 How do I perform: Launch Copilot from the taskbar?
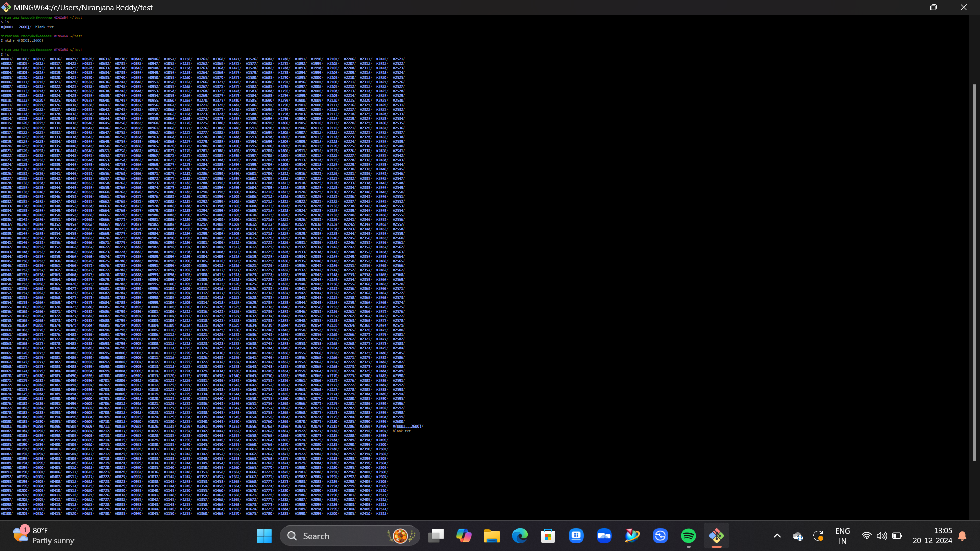pos(463,536)
